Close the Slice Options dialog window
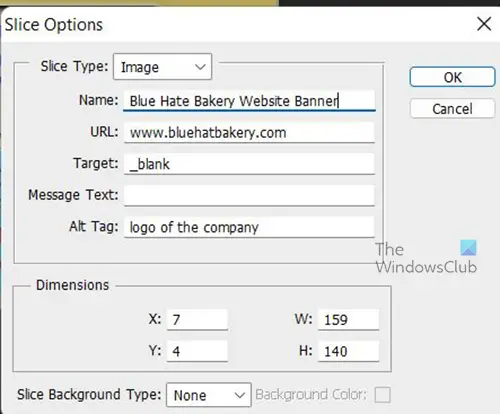 [484, 24]
